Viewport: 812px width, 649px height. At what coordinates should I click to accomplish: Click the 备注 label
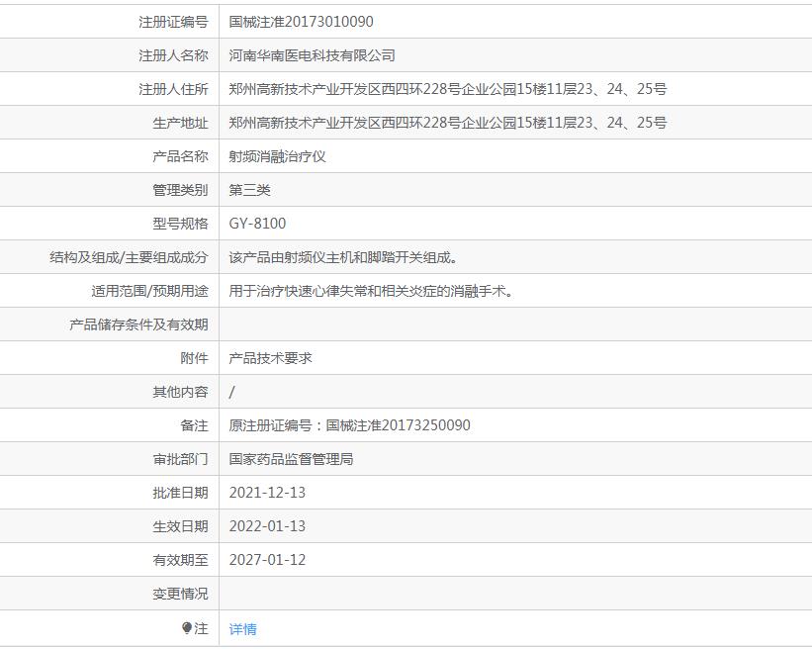click(194, 425)
